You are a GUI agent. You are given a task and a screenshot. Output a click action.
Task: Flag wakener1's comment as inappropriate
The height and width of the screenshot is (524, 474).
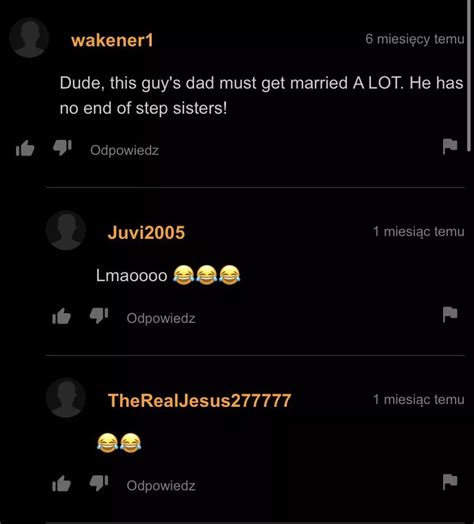click(x=450, y=146)
